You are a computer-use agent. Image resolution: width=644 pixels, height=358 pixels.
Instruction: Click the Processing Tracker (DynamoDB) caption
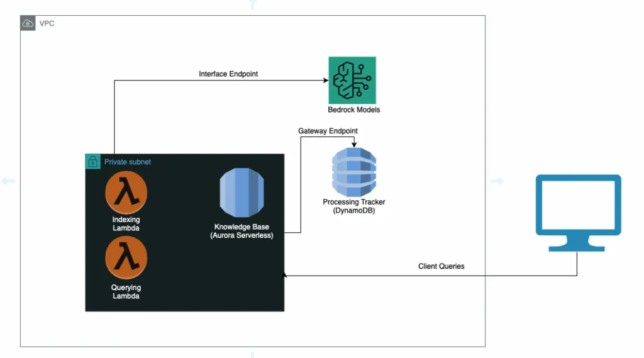[x=353, y=206]
